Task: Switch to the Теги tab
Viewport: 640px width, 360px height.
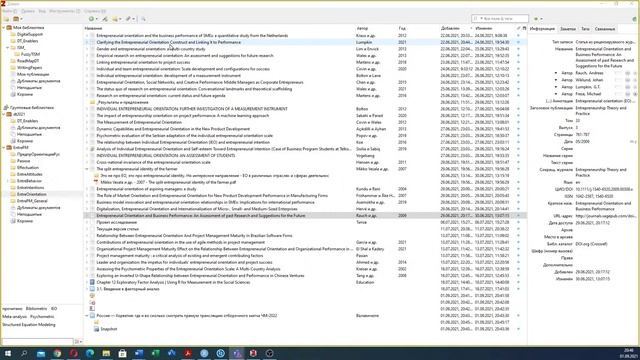Action: point(585,29)
